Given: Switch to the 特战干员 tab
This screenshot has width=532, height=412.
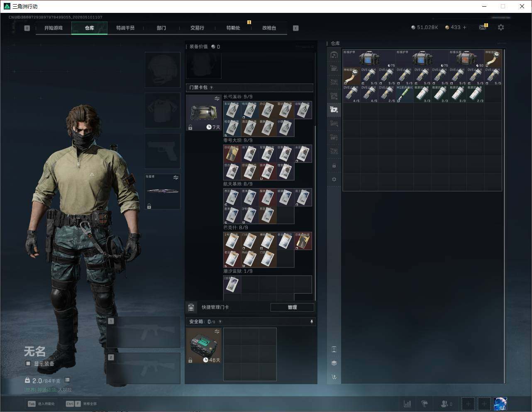Looking at the screenshot, I should pyautogui.click(x=125, y=28).
